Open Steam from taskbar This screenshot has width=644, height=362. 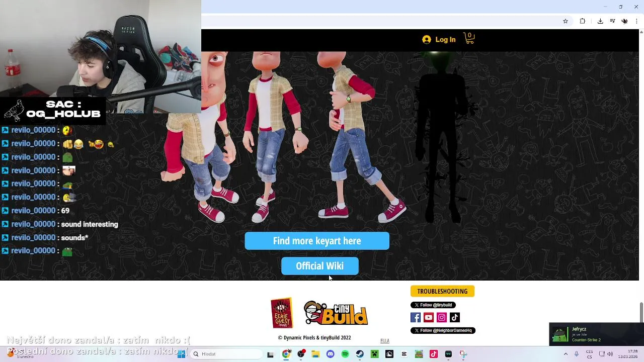(x=360, y=354)
